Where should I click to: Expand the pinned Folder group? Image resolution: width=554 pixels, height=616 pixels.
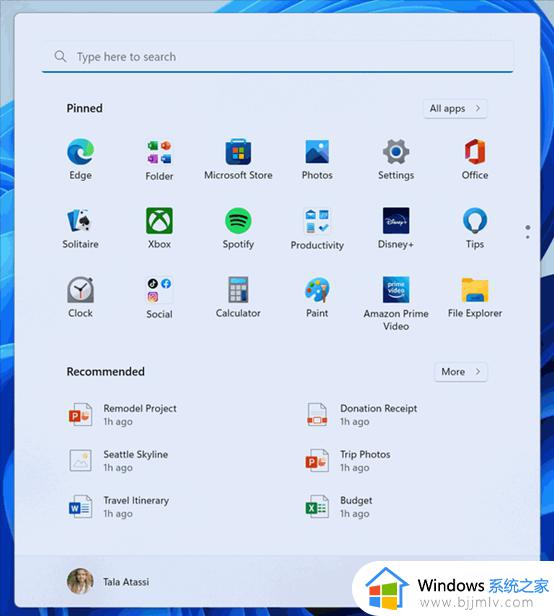pos(159,159)
